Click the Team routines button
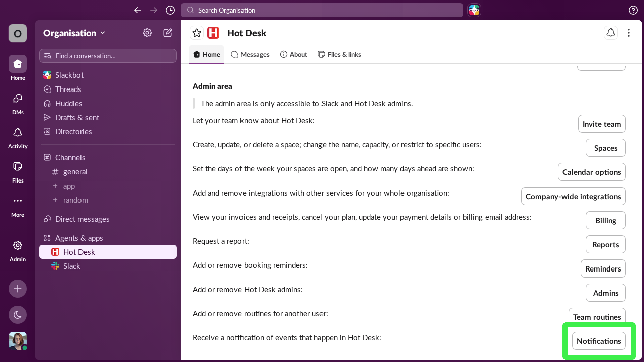This screenshot has width=644, height=362. click(x=597, y=317)
